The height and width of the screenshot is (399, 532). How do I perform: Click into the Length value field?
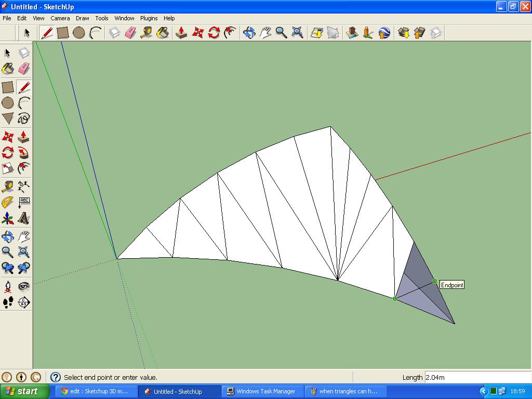click(x=478, y=377)
